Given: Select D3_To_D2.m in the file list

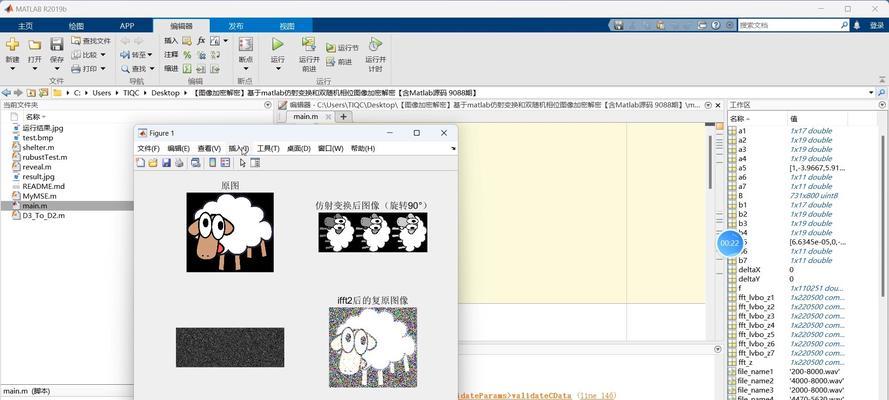Looking at the screenshot, I should 44,215.
